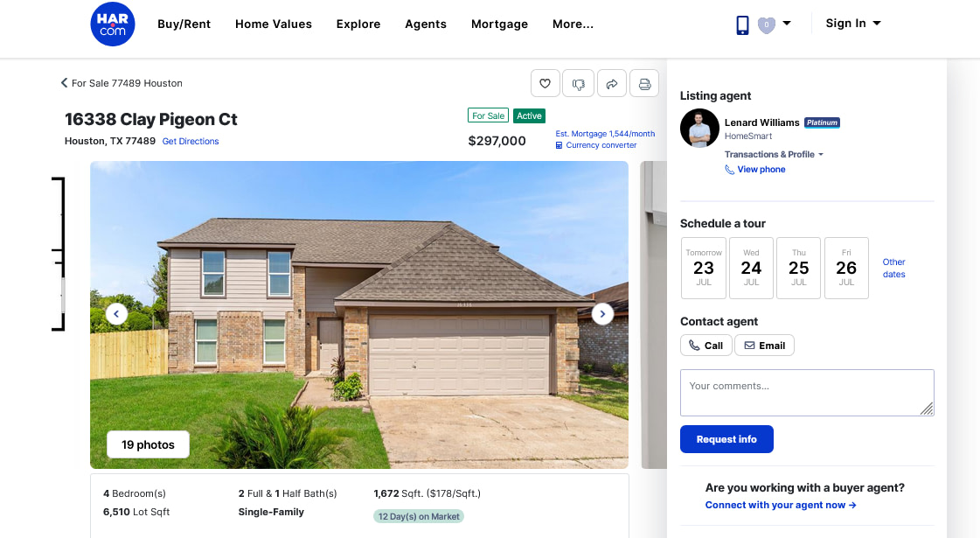Expand Transactions & Profile section
Screen dimensions: 980x538
point(774,155)
